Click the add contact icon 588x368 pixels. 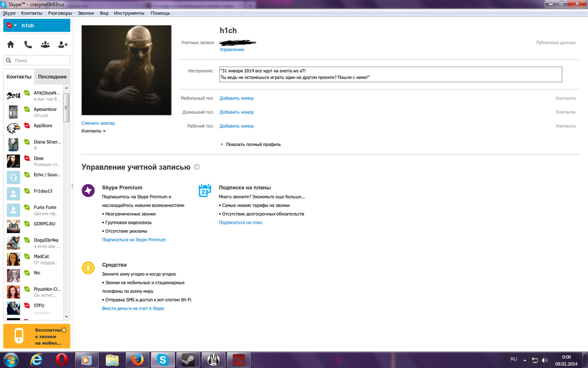coord(63,44)
